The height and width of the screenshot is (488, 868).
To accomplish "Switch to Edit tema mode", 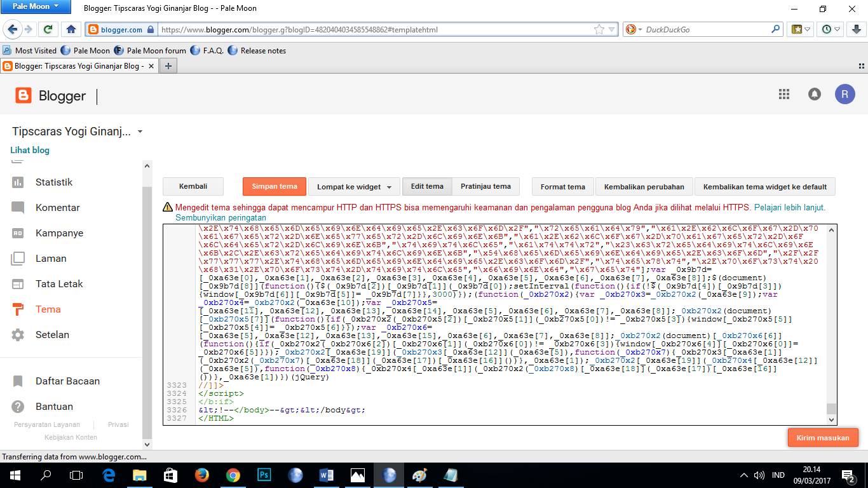I will pos(427,186).
